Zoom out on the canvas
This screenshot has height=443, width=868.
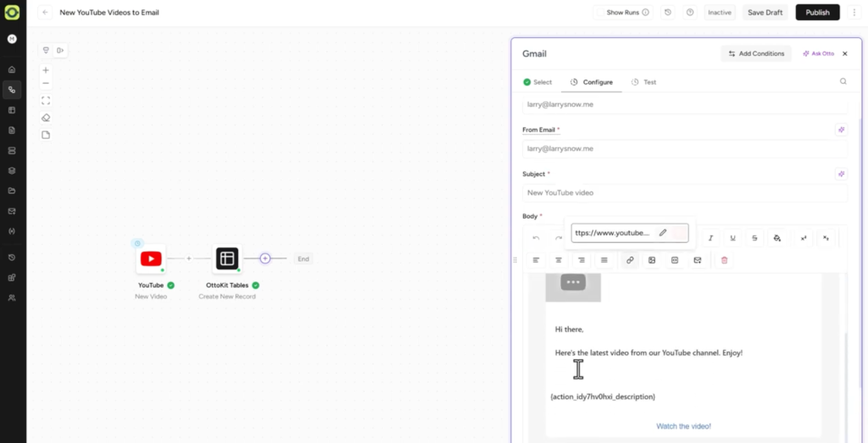pyautogui.click(x=46, y=84)
